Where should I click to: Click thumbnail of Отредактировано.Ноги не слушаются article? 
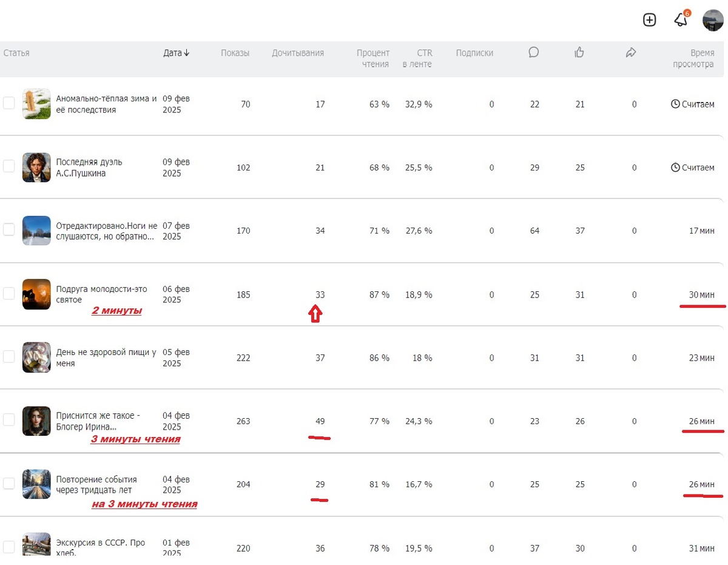click(x=36, y=231)
